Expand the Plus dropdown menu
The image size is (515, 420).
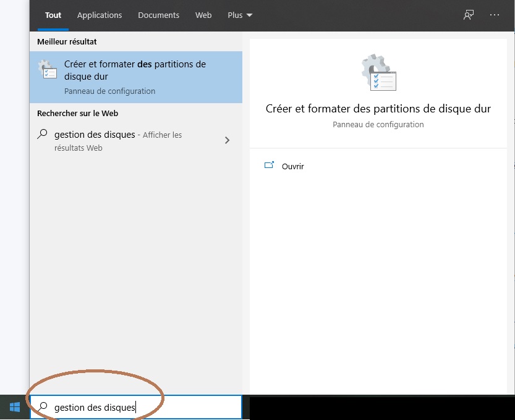point(240,15)
